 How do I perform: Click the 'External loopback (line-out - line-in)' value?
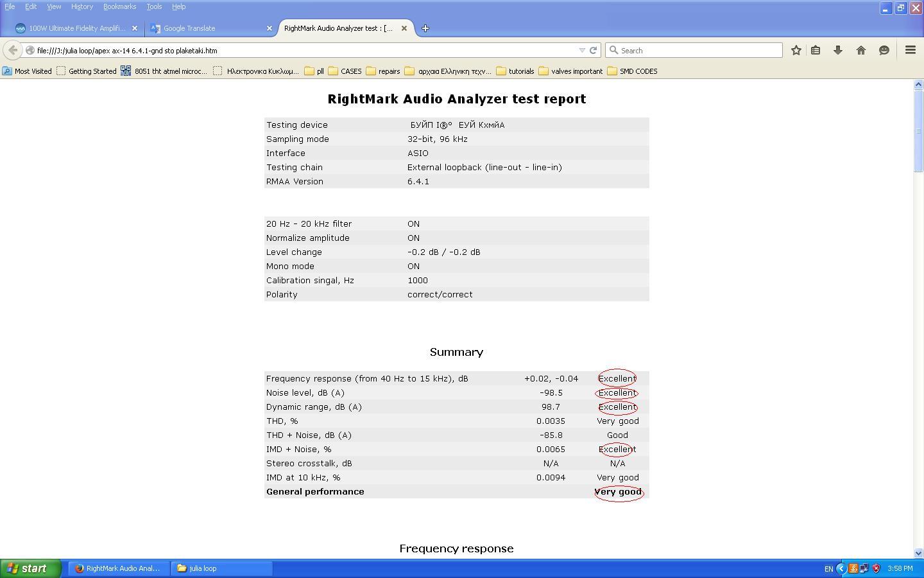click(x=484, y=167)
